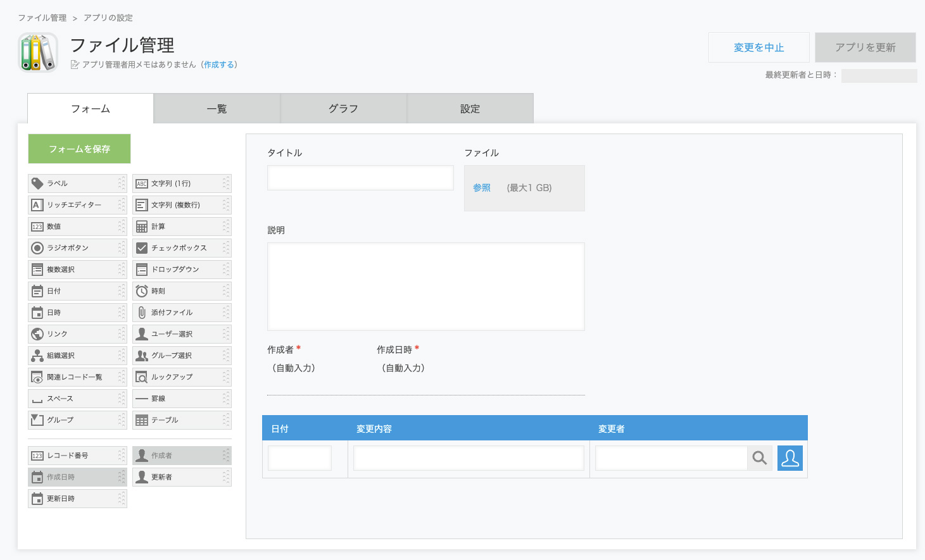Select the スペース field item
Viewport: 925px width, 560px height.
[x=77, y=399]
